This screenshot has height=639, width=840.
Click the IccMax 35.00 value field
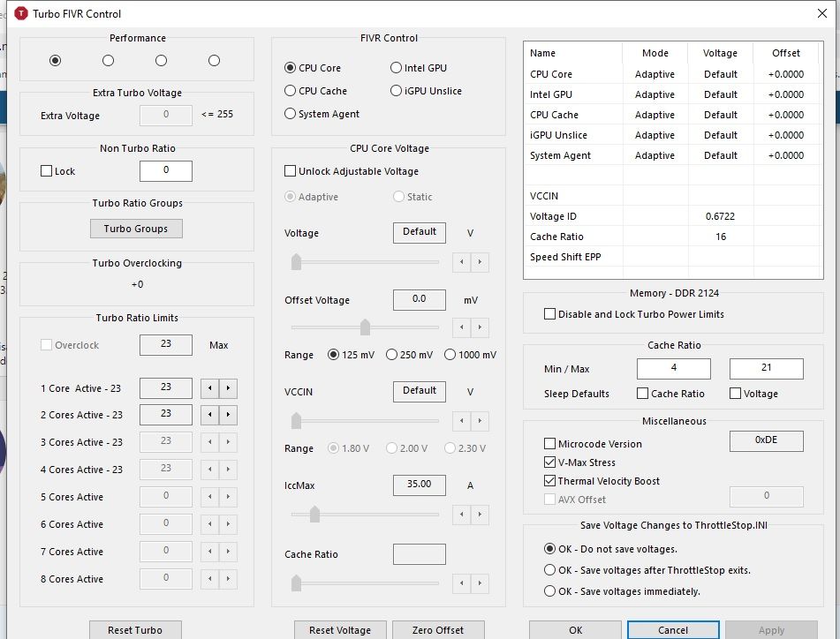coord(420,485)
